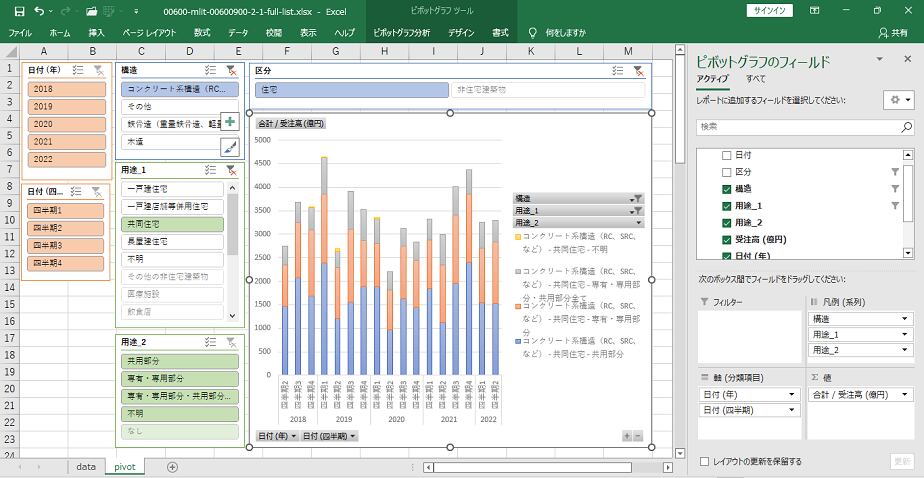Click the field list search box
Image resolution: width=924 pixels, height=478 pixels.
coord(795,127)
